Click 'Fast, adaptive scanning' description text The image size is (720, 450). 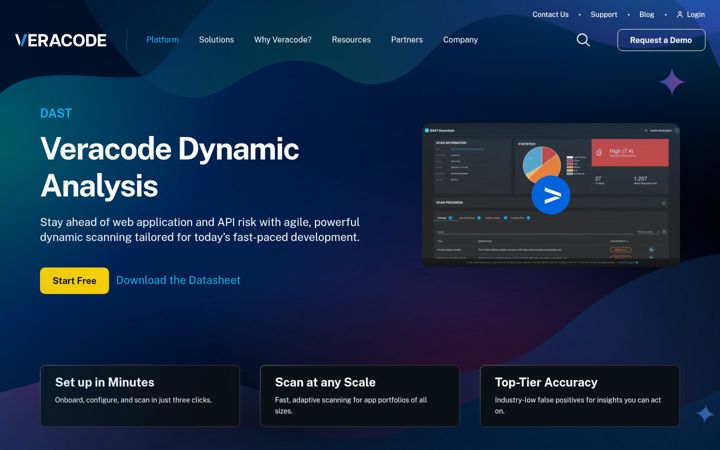[x=351, y=405]
